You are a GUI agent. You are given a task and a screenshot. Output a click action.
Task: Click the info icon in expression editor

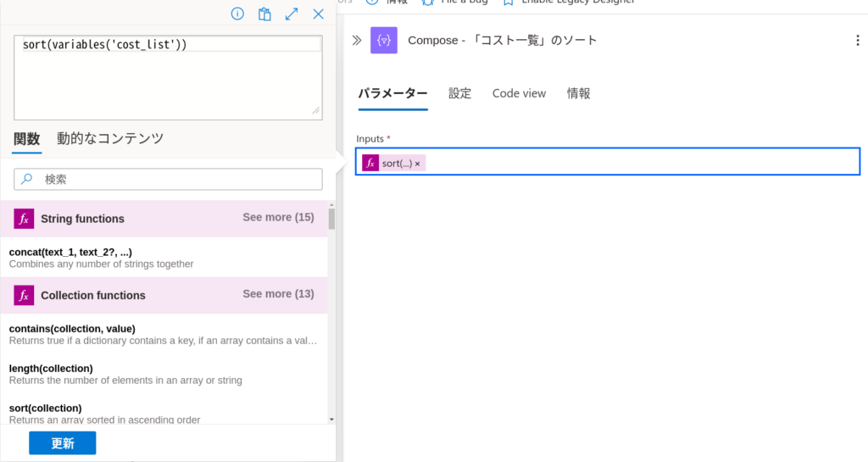(x=237, y=14)
